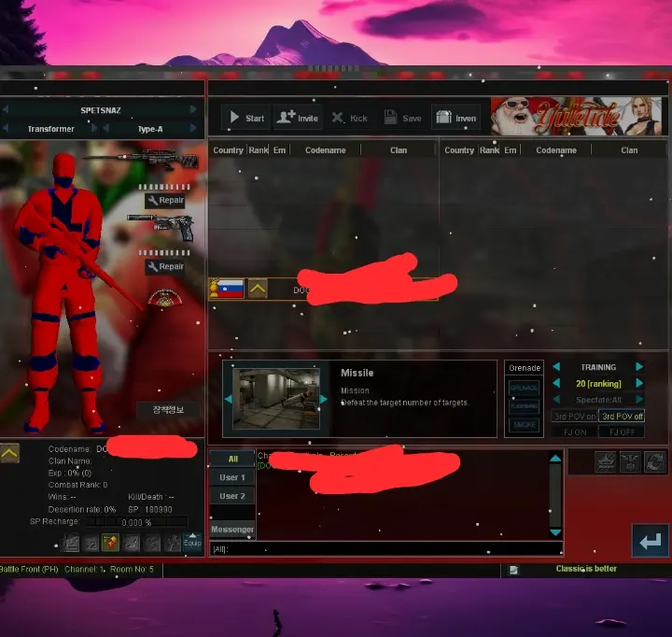
Task: Repair the primary sniper rifle
Action: click(x=165, y=200)
